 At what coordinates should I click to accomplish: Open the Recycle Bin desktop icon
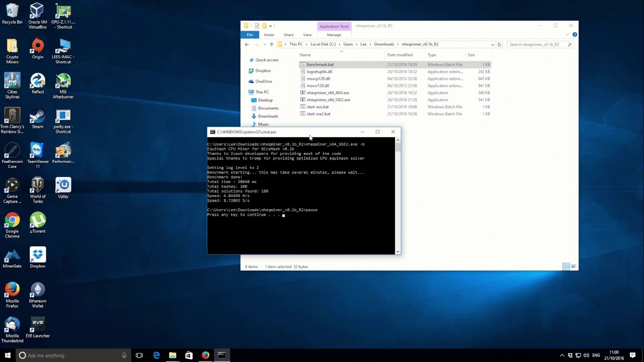(12, 14)
